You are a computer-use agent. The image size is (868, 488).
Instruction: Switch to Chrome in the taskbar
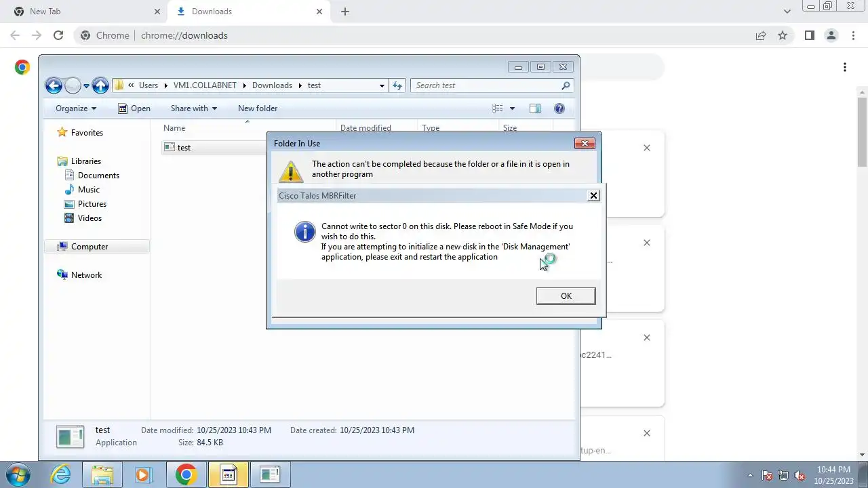186,474
